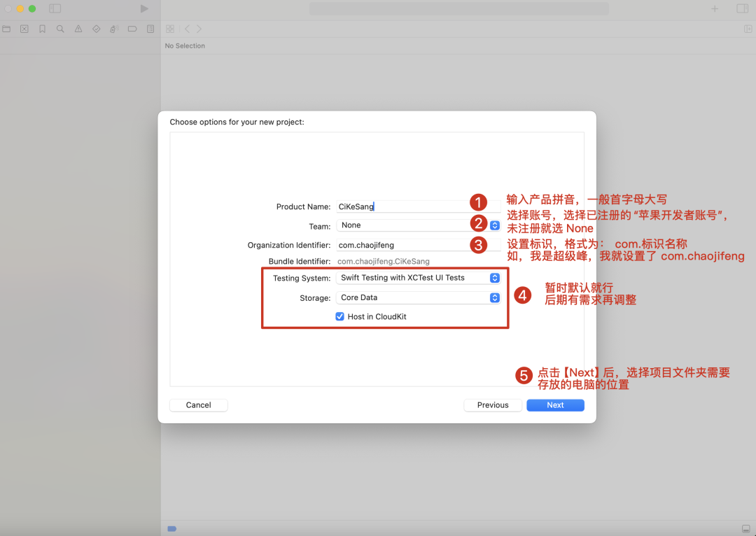Image resolution: width=756 pixels, height=536 pixels.
Task: Click the Organization Identifier field
Action: [x=418, y=245]
